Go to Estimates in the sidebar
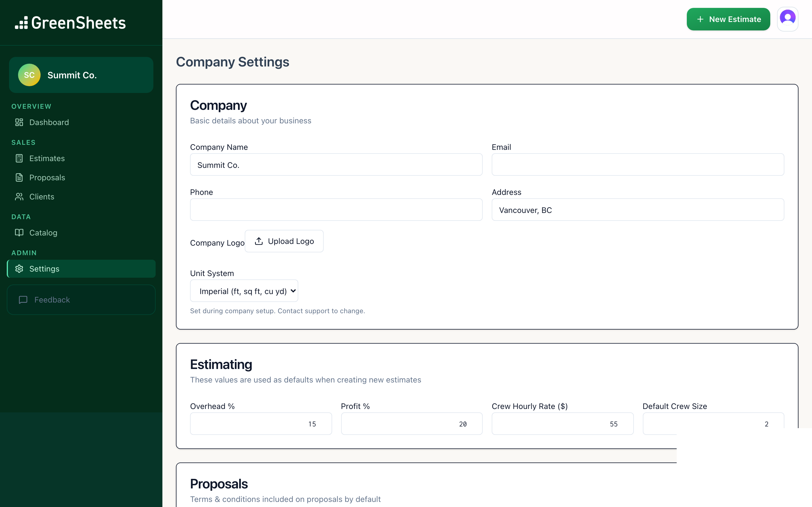Image resolution: width=812 pixels, height=507 pixels. tap(47, 158)
